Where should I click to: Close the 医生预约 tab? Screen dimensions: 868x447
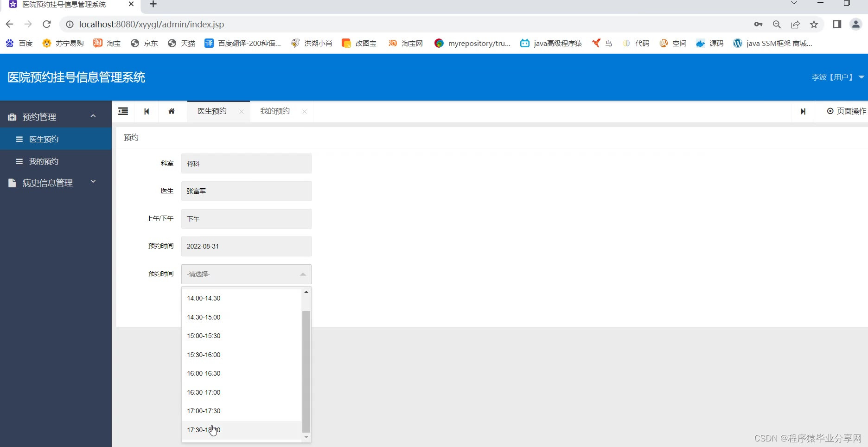[242, 111]
